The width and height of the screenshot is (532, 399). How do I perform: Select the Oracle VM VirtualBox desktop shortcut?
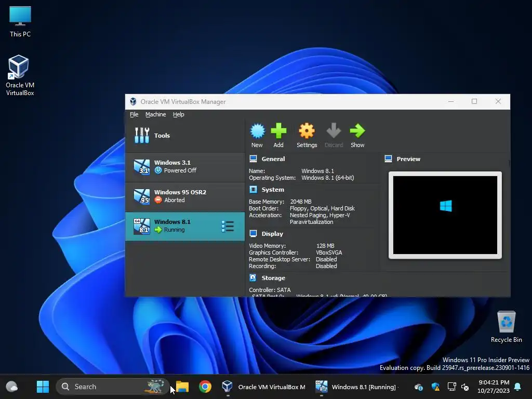20,75
